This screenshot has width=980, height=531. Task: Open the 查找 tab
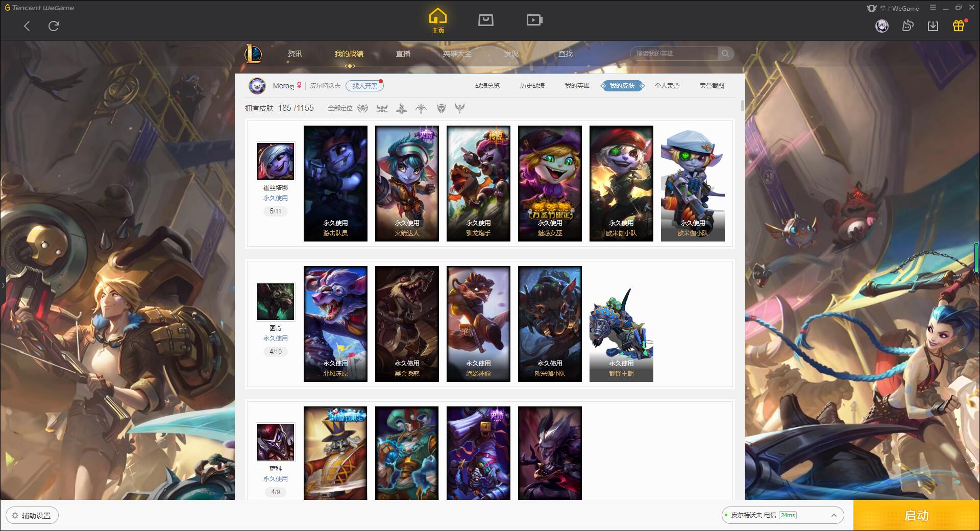click(x=566, y=54)
